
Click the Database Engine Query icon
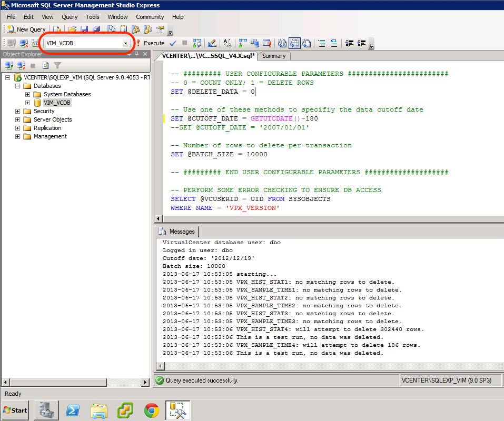pyautogui.click(x=57, y=29)
